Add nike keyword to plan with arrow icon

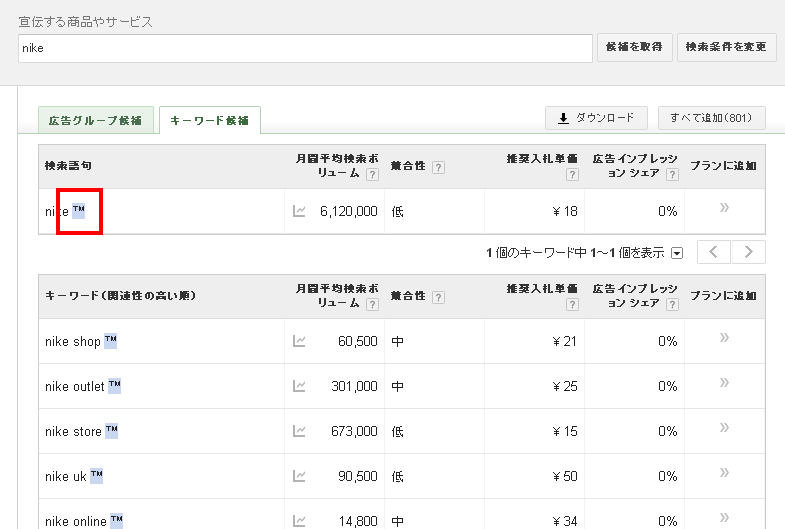pos(724,207)
